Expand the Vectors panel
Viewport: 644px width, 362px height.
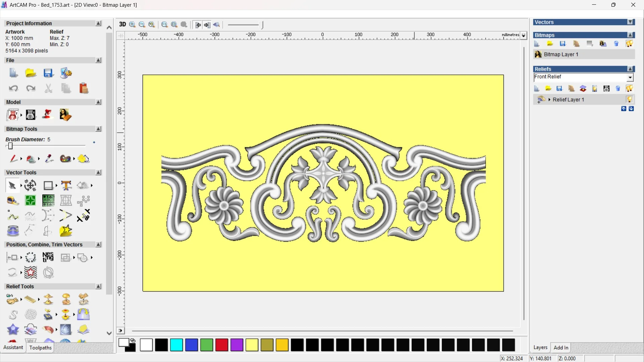630,22
